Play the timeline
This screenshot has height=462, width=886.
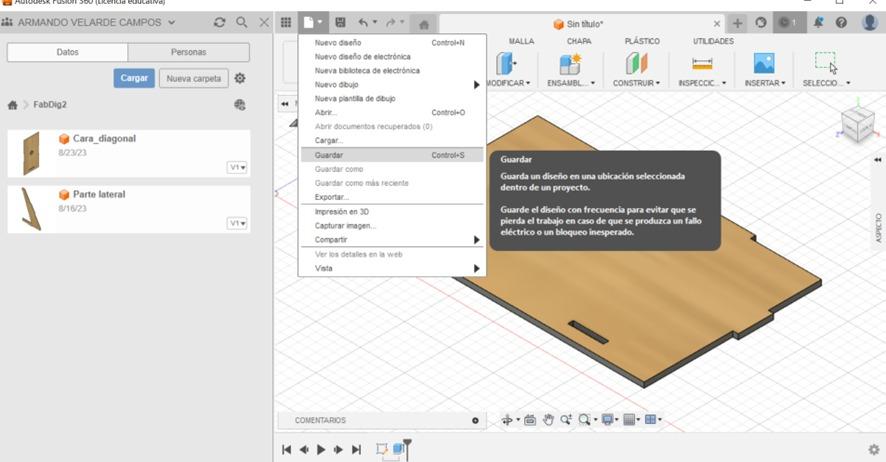coord(321,450)
